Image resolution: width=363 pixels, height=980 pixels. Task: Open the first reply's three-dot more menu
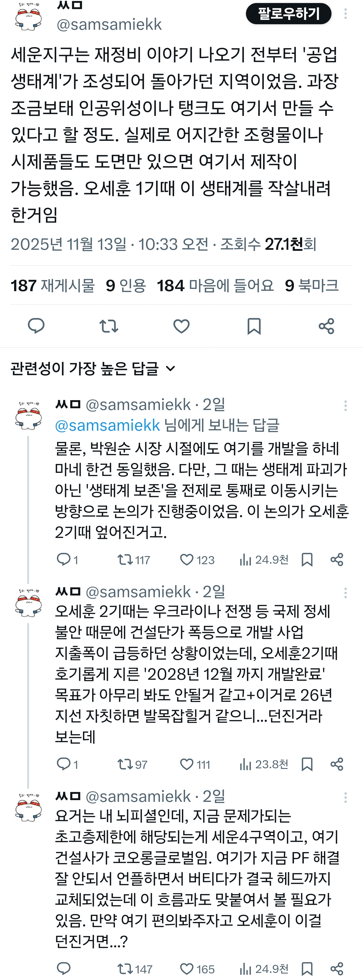[x=345, y=405]
